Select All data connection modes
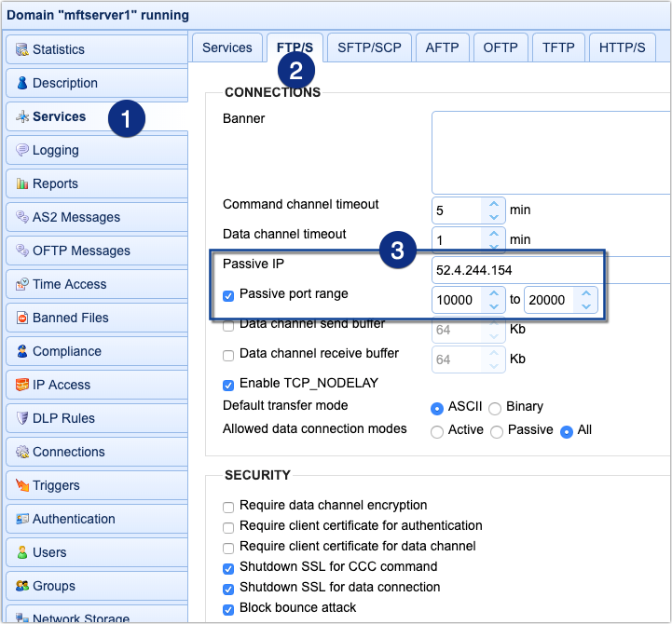 567,432
